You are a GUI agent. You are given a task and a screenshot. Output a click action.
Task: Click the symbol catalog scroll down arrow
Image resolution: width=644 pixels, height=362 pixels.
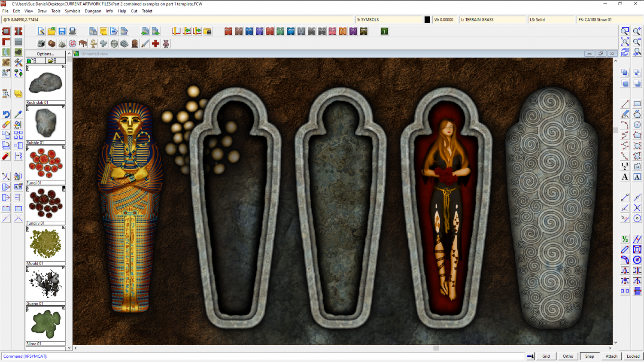(x=69, y=348)
